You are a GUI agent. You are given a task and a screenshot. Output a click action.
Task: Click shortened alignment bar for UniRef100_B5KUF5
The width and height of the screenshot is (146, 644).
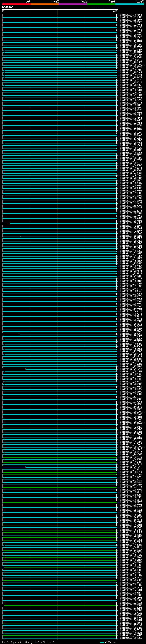point(63,223)
